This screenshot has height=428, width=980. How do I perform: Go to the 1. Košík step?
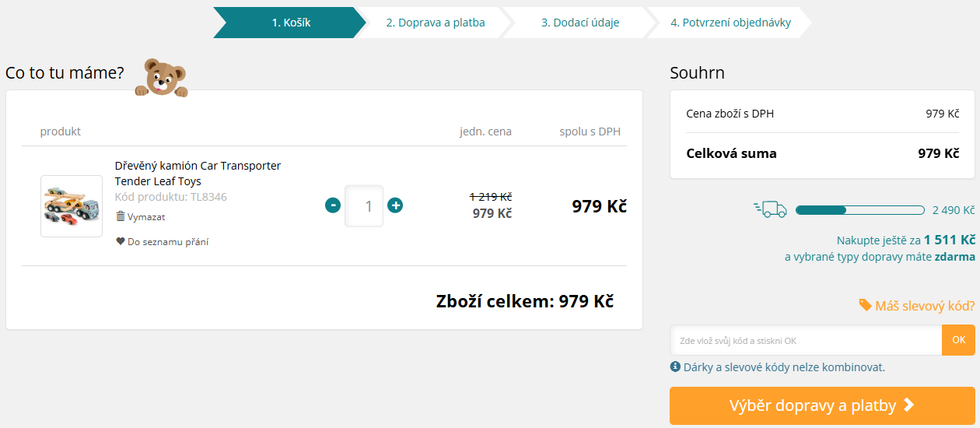[291, 23]
